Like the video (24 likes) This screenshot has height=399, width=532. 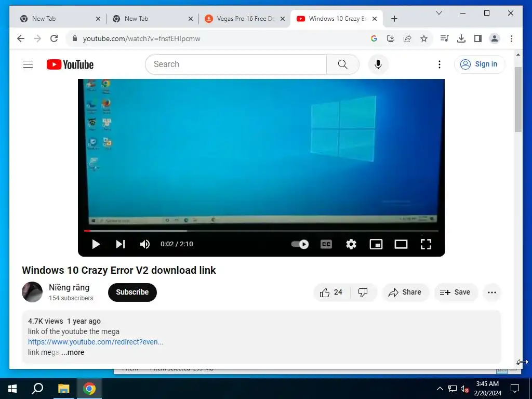[331, 292]
